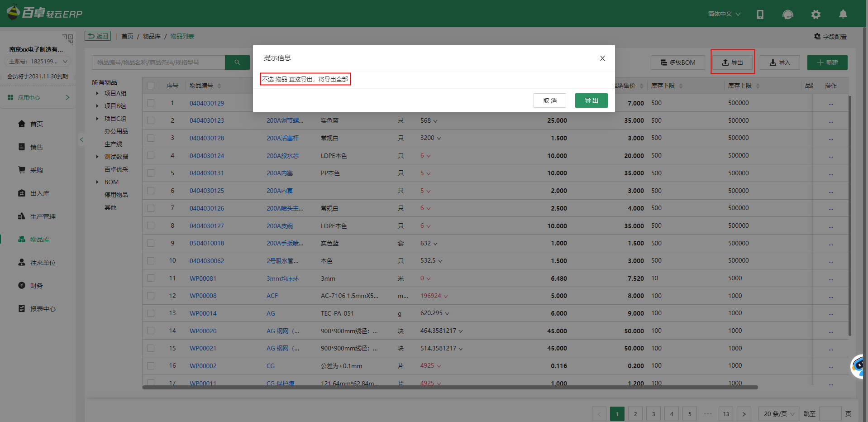The height and width of the screenshot is (422, 868).
Task: Click the 多级BOM button
Action: point(678,62)
